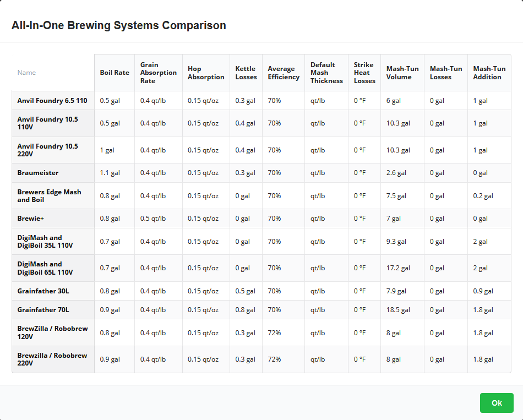Click the Kettle Losses column header
This screenshot has height=420, width=523.
click(x=246, y=73)
